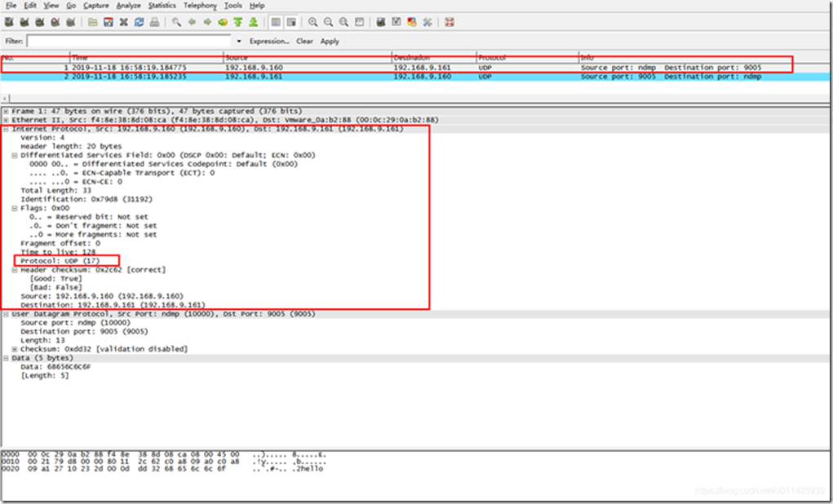Zoom in on packet text
This screenshot has width=833, height=504.
[x=313, y=22]
